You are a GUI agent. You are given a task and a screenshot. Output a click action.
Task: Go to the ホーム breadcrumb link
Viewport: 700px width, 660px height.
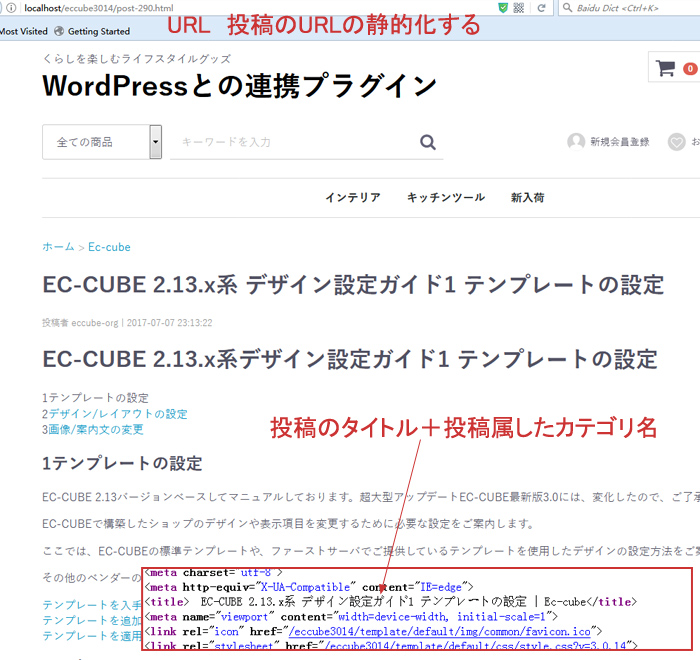point(58,246)
